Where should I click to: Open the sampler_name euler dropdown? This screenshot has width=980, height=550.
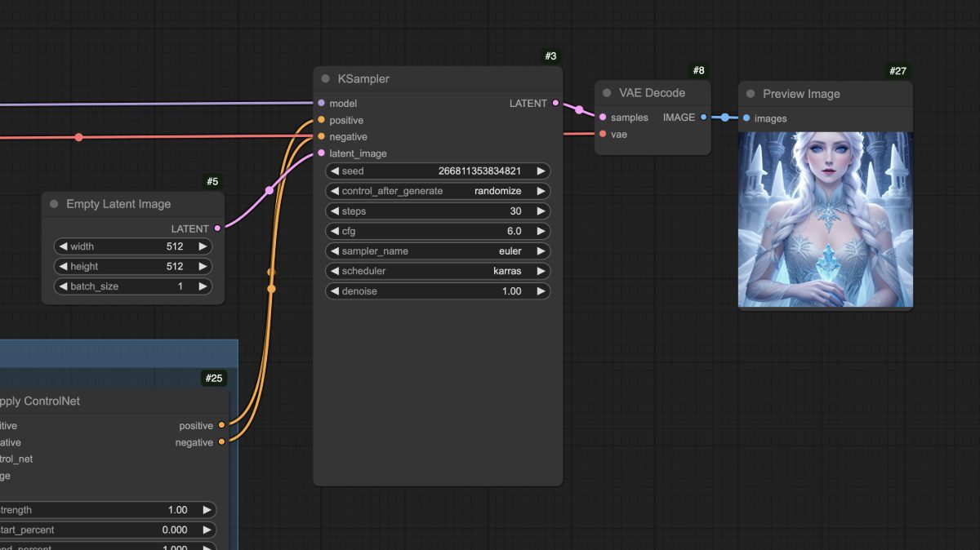[x=438, y=251]
